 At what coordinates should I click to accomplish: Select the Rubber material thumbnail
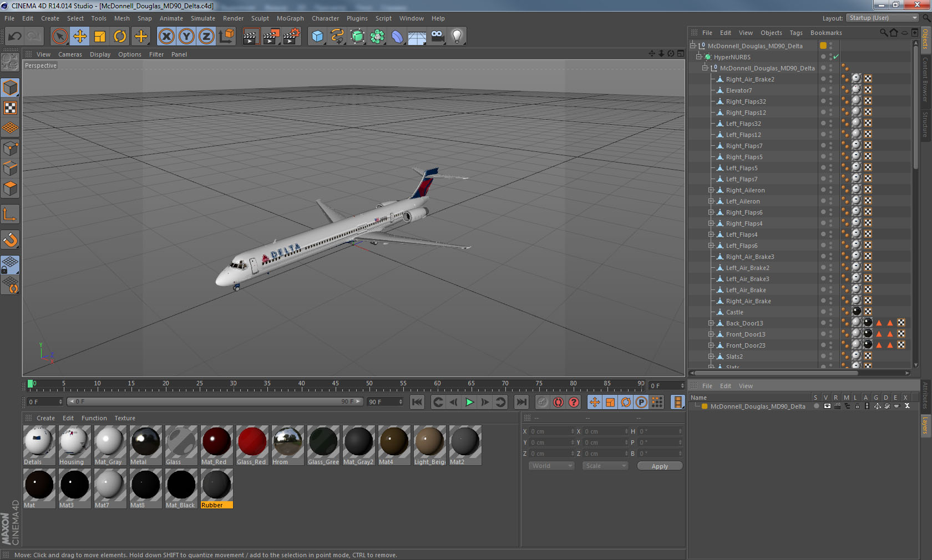click(216, 488)
